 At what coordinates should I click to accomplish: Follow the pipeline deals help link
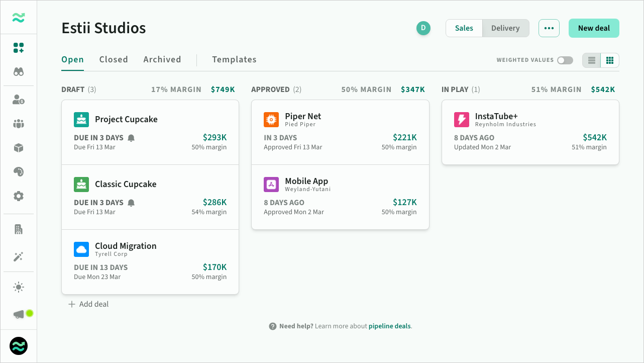(x=390, y=326)
